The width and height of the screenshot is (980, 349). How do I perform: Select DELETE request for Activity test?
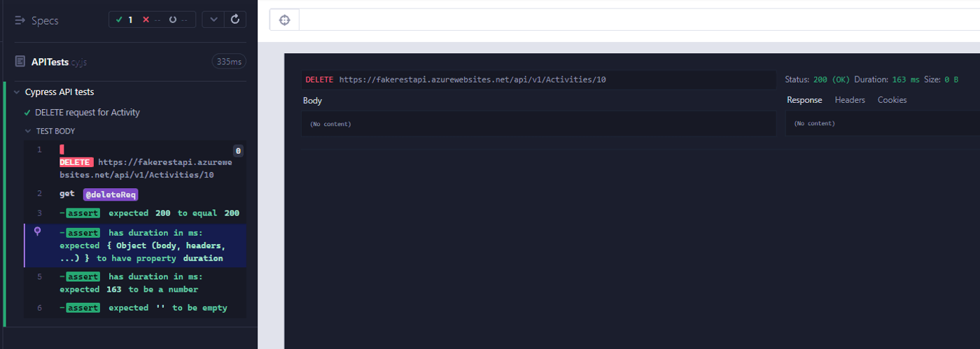tap(87, 112)
